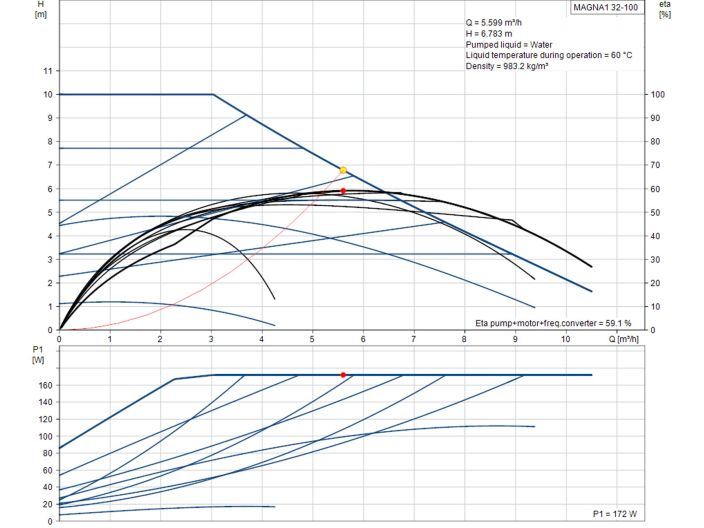Click the 10 tick on the H axis
Image resolution: width=704 pixels, height=528 pixels.
pos(45,94)
